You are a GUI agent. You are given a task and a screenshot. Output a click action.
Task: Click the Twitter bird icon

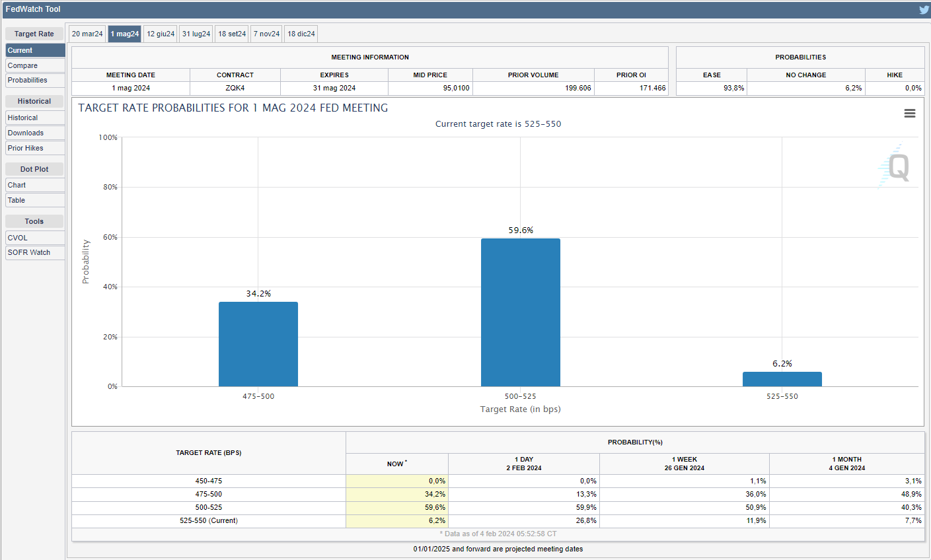coord(923,9)
